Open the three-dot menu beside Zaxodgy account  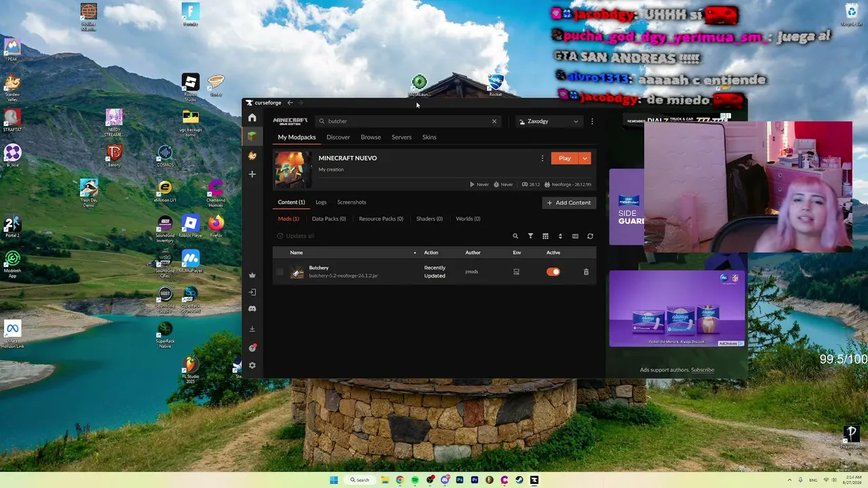(x=592, y=121)
